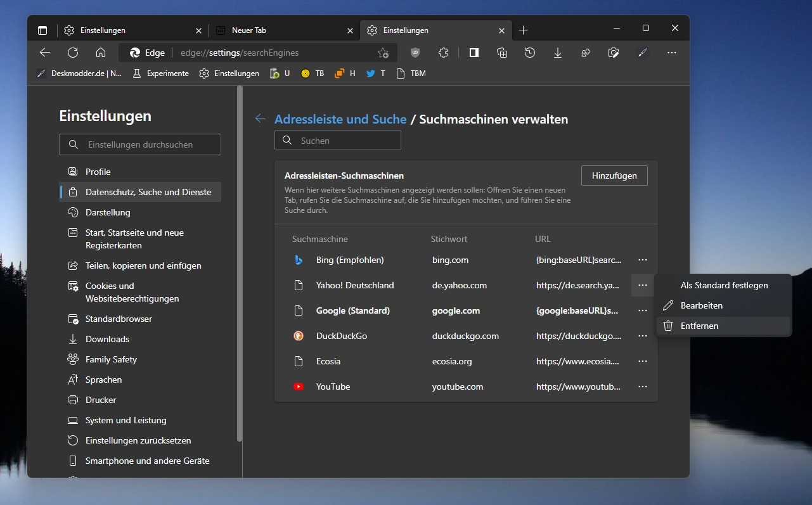Open the Einstellungen bookmark in favorites bar
Screen dimensions: 812x505
tap(229, 74)
